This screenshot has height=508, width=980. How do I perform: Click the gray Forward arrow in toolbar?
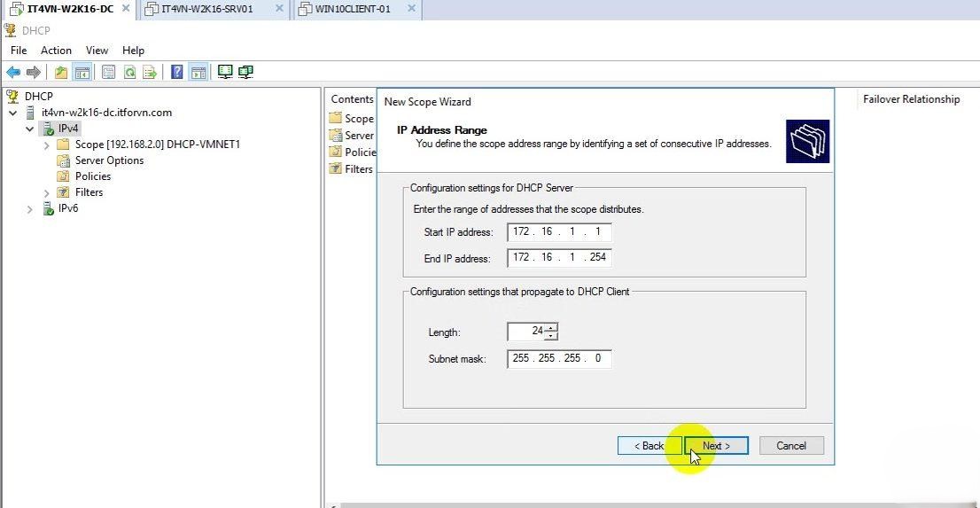pos(33,73)
